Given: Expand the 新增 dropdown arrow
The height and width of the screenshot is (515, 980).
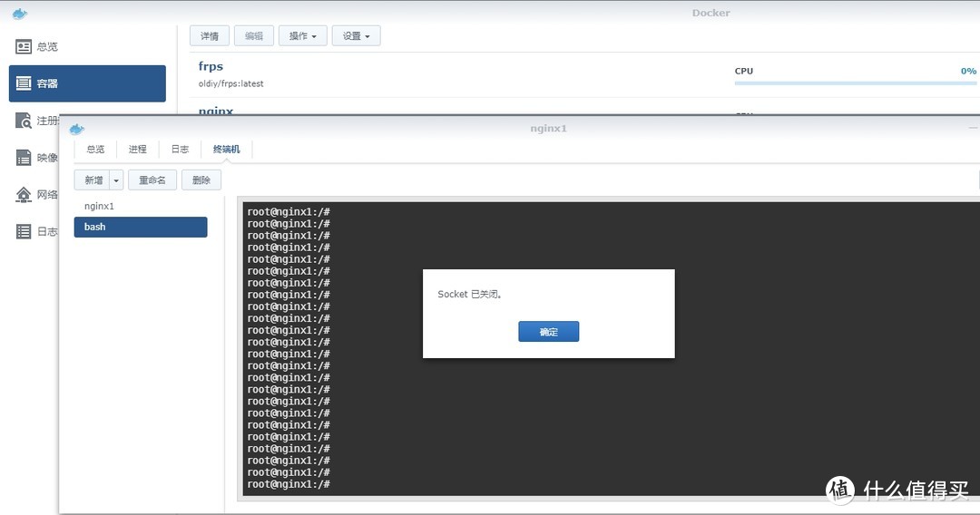Looking at the screenshot, I should (116, 180).
